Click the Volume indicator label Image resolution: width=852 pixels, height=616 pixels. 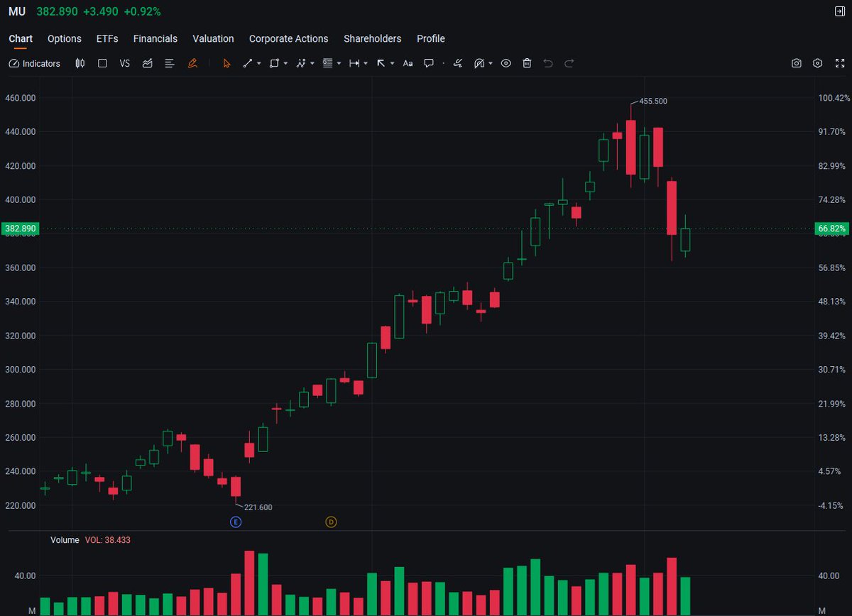[65, 540]
